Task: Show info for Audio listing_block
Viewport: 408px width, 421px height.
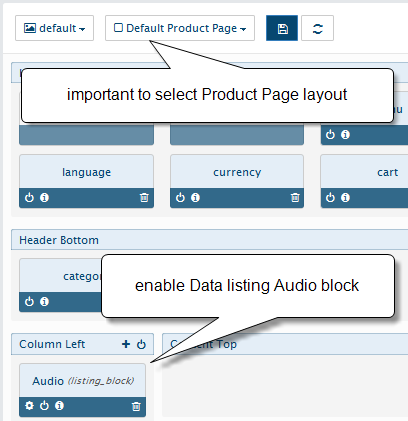Action: pyautogui.click(x=59, y=406)
